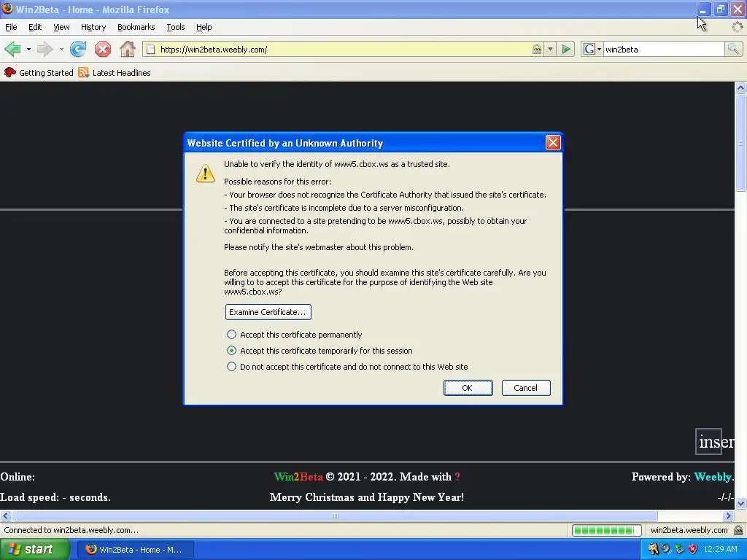
Task: Click the Win2Beta footer link
Action: pyautogui.click(x=298, y=477)
